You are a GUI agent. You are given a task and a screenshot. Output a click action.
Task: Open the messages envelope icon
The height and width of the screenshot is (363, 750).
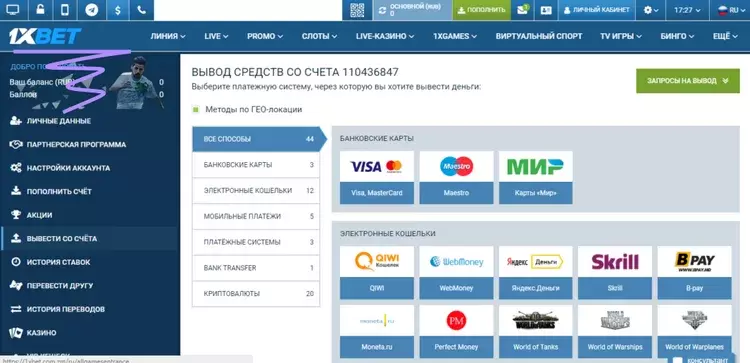pyautogui.click(x=522, y=10)
